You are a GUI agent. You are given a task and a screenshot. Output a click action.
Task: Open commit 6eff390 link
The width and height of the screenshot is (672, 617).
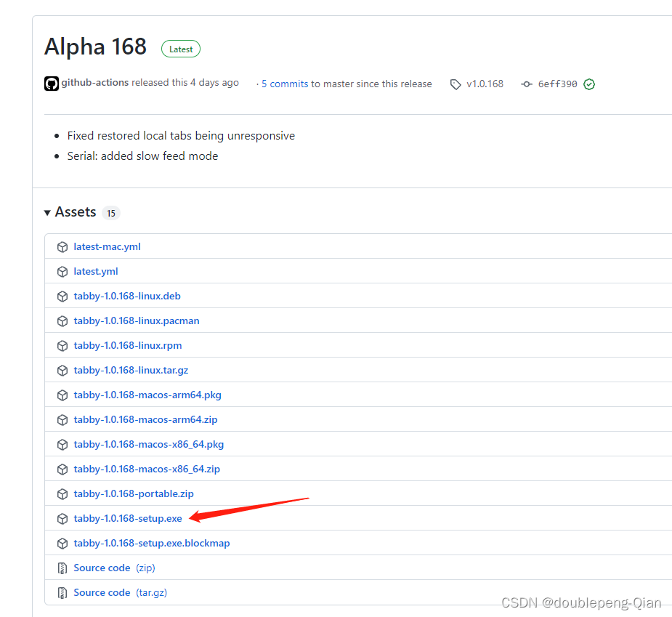(x=557, y=84)
